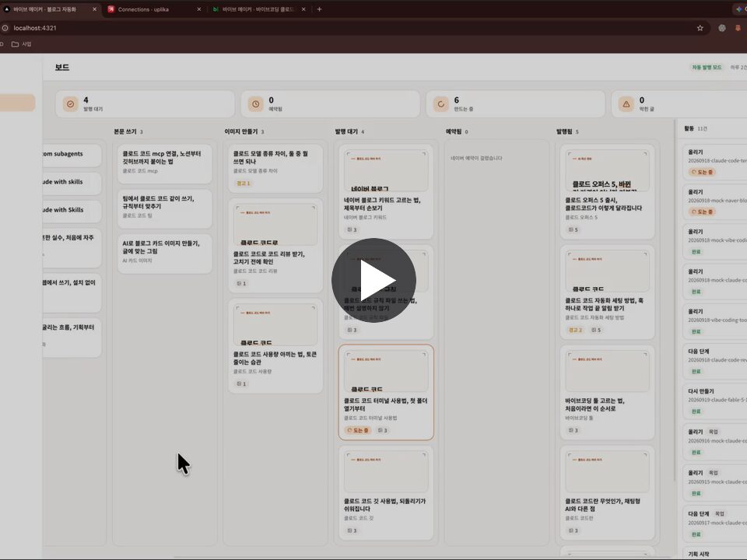Open the 사업 bookmarks folder
747x560 pixels.
22,44
